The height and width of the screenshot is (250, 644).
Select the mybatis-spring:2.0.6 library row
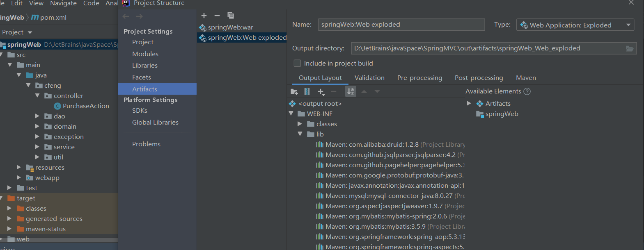coord(390,216)
